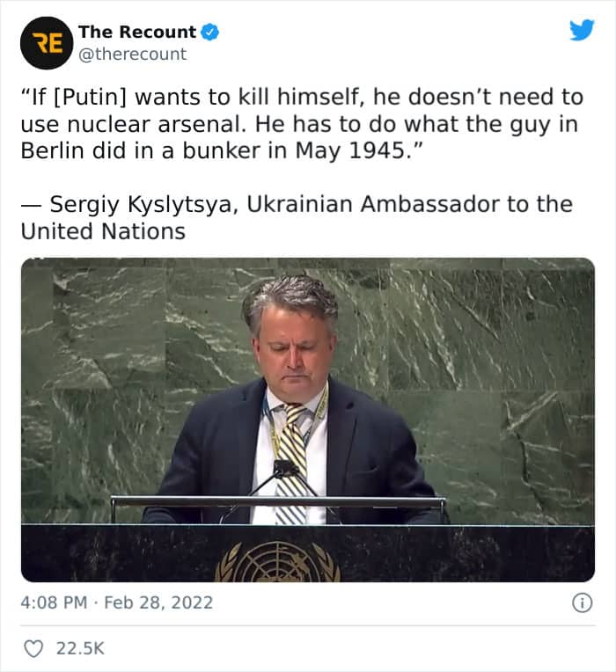Open The Recount display name link
Screen dimensions: 616x672
(x=137, y=33)
